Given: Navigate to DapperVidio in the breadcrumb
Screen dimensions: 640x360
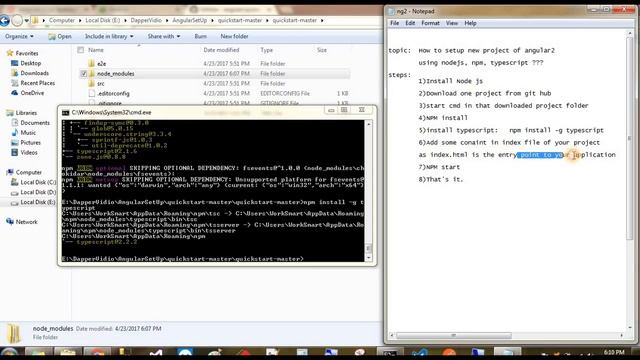Looking at the screenshot, I should (x=146, y=20).
